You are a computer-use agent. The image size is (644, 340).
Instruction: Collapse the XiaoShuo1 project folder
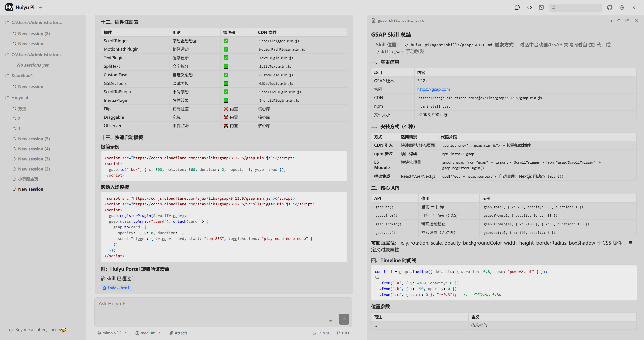tap(19, 75)
